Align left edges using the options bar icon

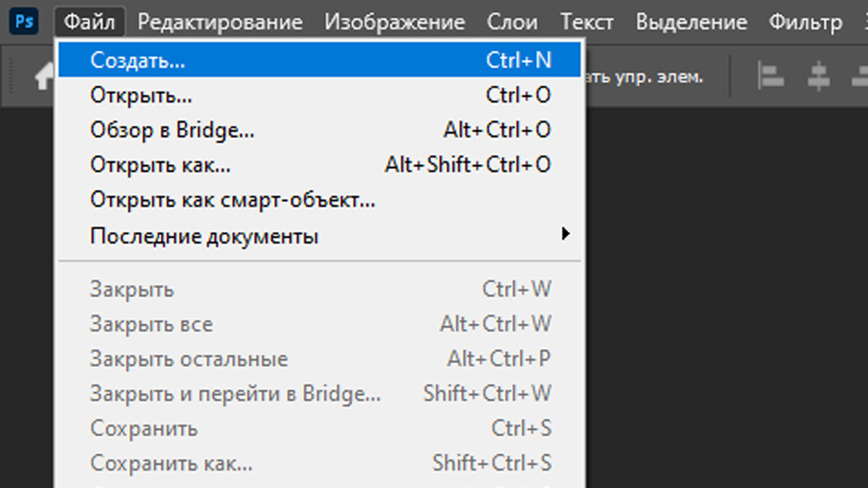[770, 77]
